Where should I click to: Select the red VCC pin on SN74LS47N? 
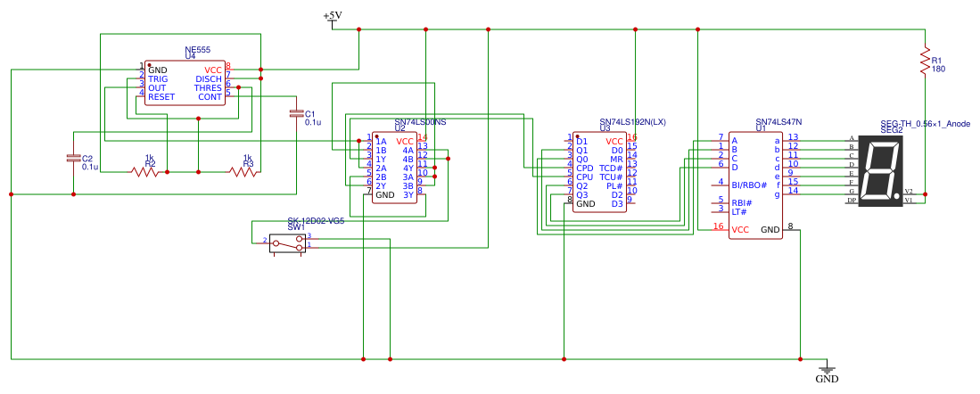(x=739, y=230)
